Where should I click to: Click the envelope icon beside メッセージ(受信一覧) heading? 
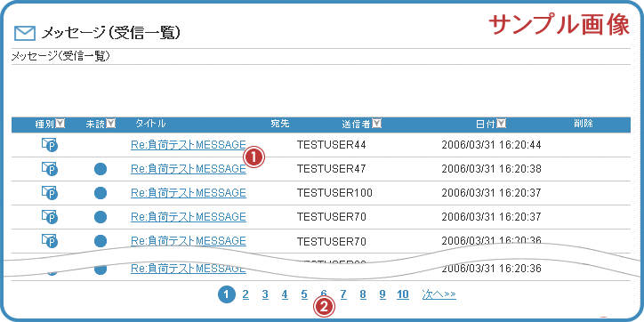point(25,33)
